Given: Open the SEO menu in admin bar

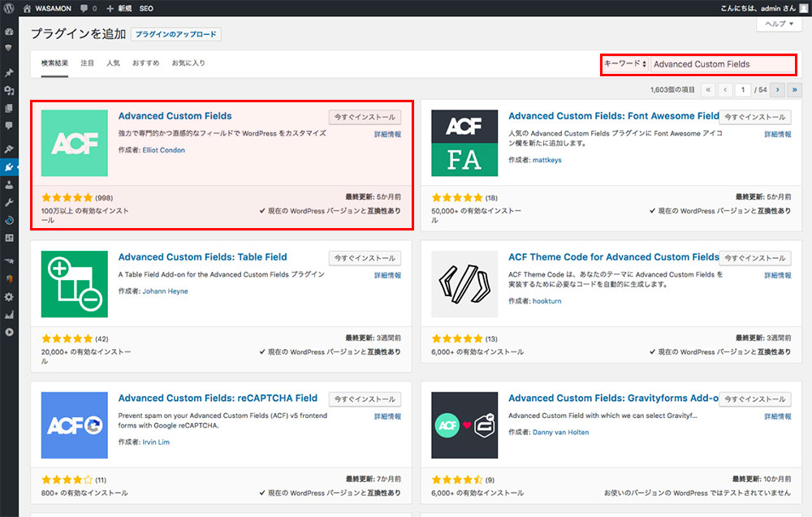Looking at the screenshot, I should [x=146, y=8].
